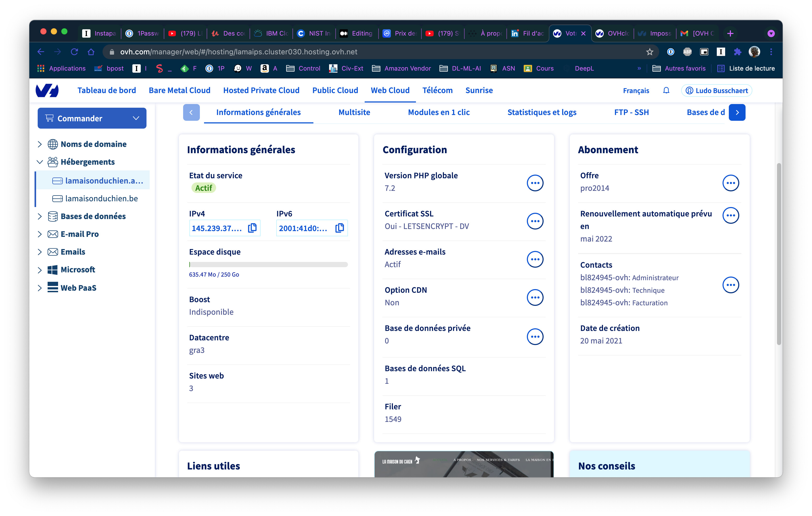The width and height of the screenshot is (812, 516).
Task: Open Ludo Busschaert account button
Action: click(717, 91)
